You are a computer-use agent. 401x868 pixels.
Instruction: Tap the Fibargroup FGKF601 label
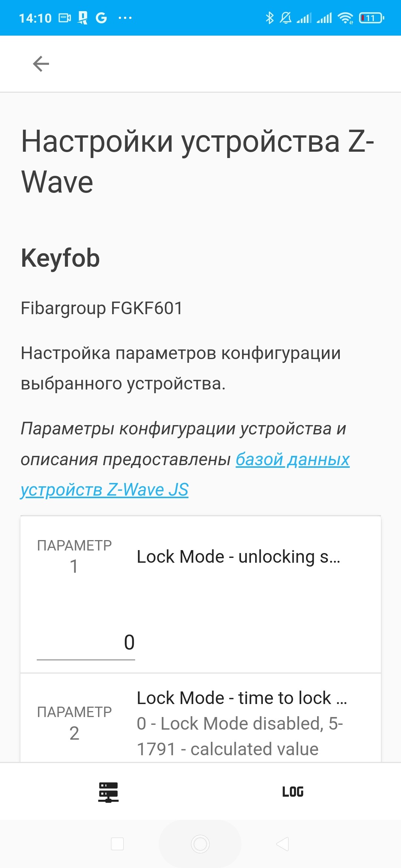click(x=101, y=308)
